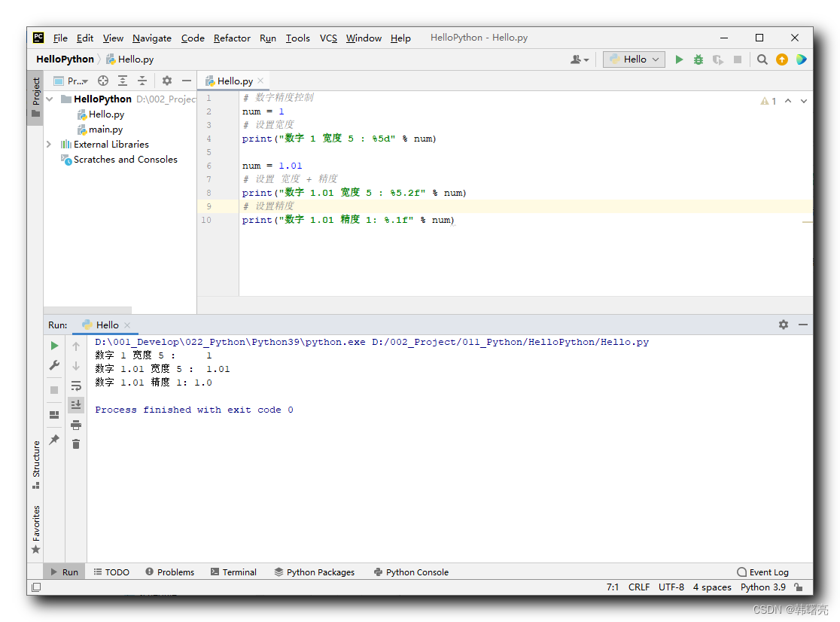Run the Hello configuration with the green play icon
The width and height of the screenshot is (840, 622).
click(x=679, y=59)
